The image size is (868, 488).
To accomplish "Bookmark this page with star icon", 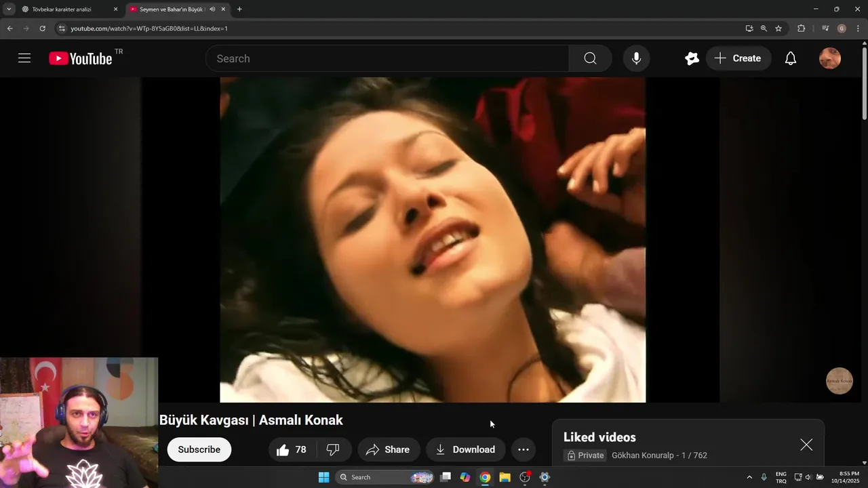I will (x=778, y=28).
